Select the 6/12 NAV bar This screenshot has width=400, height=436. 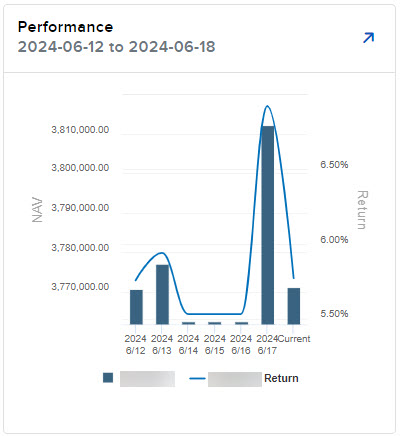136,307
